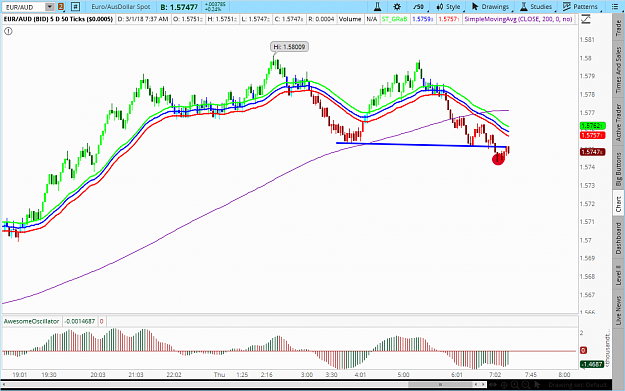Click the red 0 oscillator axis label

583,350
